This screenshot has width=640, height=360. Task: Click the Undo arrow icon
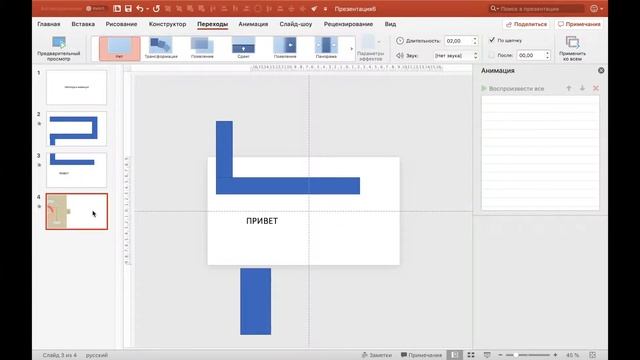140,9
